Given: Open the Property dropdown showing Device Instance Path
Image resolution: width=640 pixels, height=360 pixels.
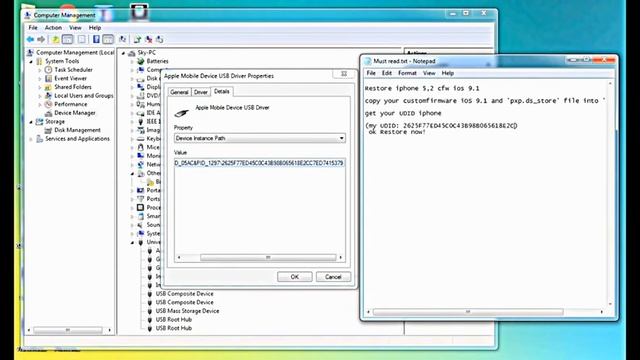Looking at the screenshot, I should 260,138.
